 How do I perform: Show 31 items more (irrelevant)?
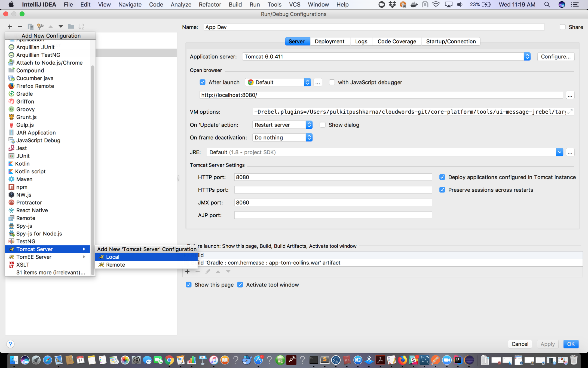51,272
